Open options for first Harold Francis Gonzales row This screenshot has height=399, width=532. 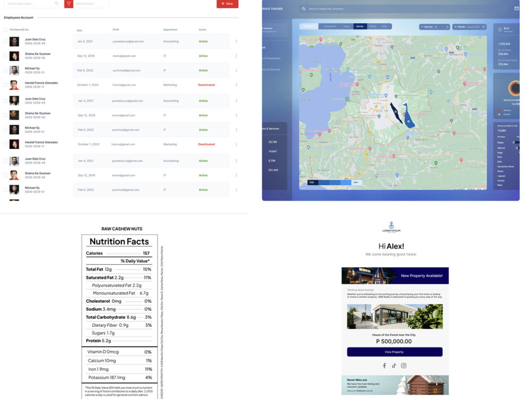[236, 85]
